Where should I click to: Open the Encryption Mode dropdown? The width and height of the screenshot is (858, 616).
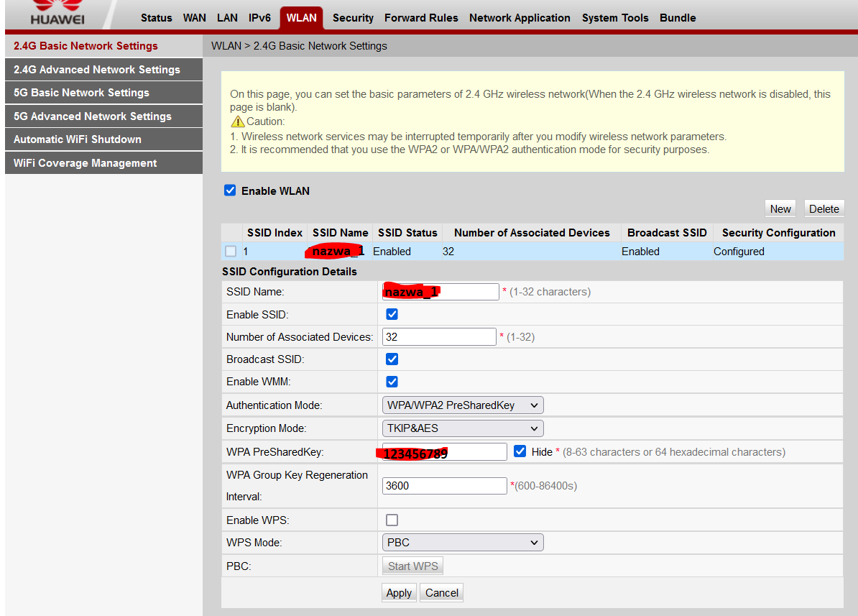click(x=462, y=428)
